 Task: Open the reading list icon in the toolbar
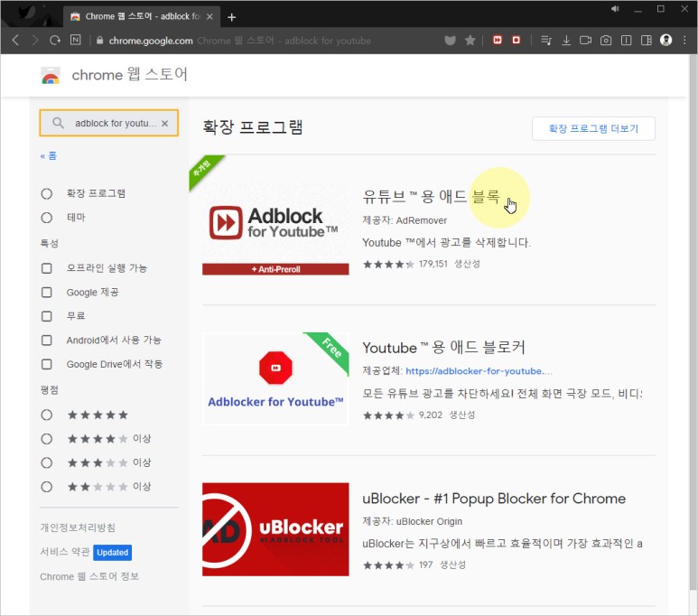click(x=546, y=41)
